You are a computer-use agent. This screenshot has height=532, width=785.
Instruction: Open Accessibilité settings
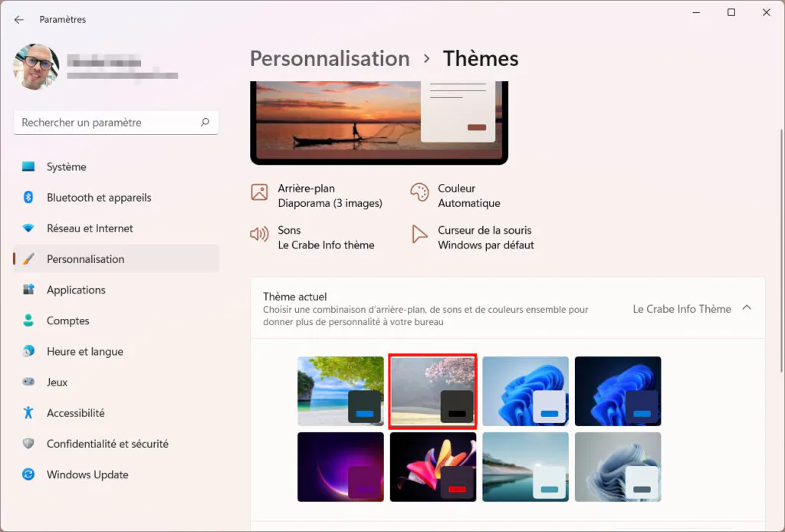click(x=117, y=412)
